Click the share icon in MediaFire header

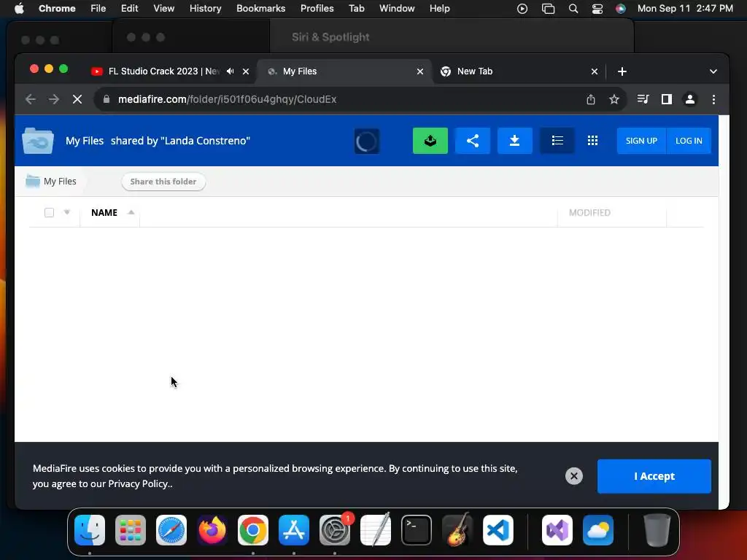tap(472, 141)
